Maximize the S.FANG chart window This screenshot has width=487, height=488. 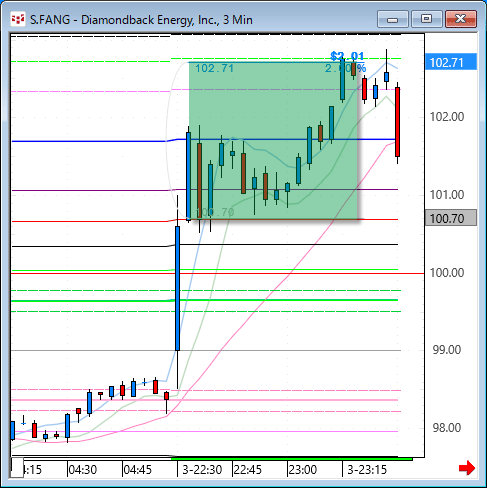tap(426, 19)
